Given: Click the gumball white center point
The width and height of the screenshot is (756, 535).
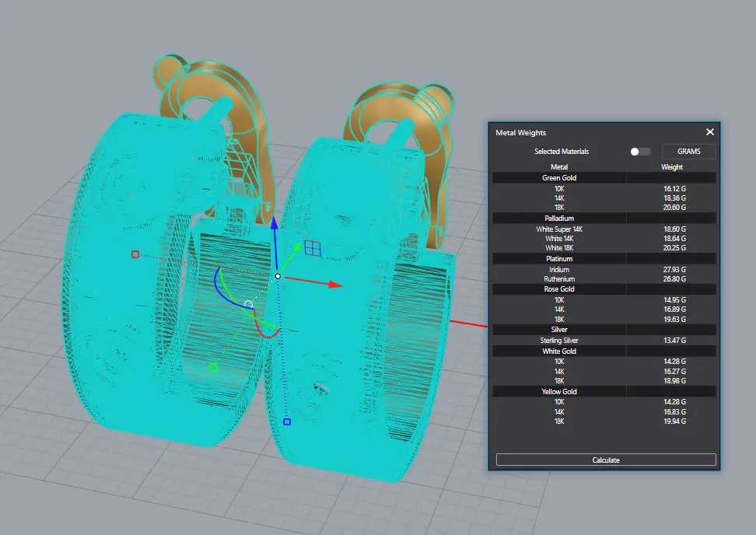Looking at the screenshot, I should coord(278,276).
